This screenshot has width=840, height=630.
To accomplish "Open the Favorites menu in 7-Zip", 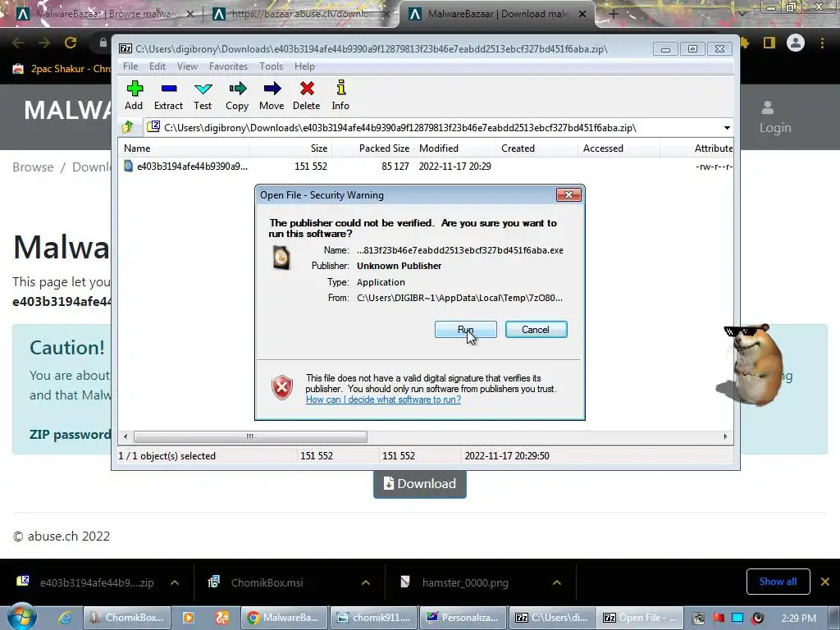I will 228,66.
